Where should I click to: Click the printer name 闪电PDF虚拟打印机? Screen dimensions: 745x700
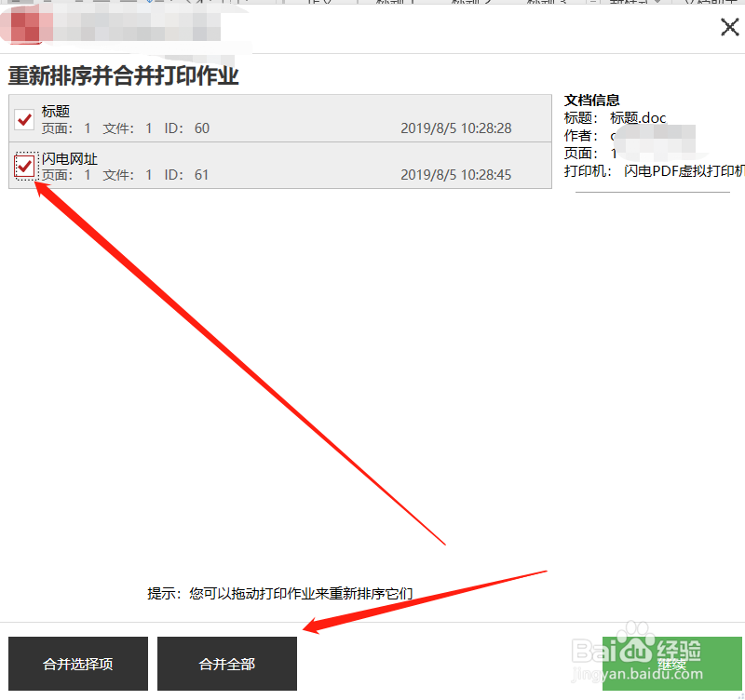coord(684,171)
